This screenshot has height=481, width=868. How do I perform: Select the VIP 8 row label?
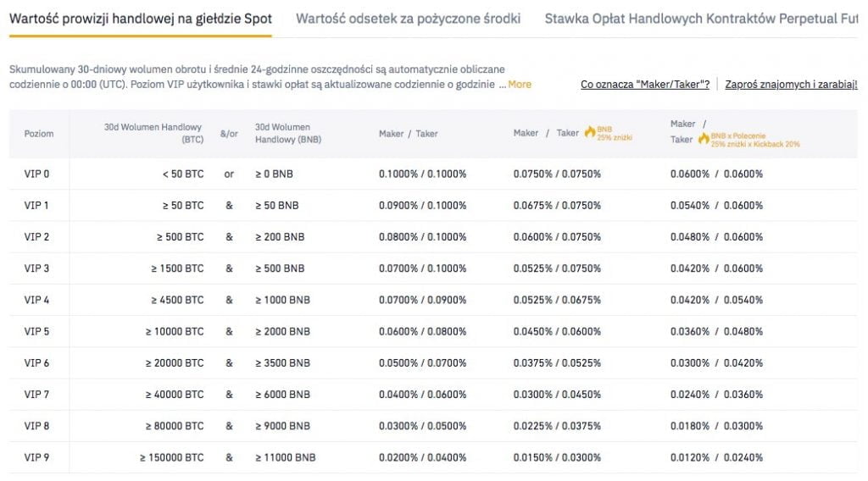[36, 426]
